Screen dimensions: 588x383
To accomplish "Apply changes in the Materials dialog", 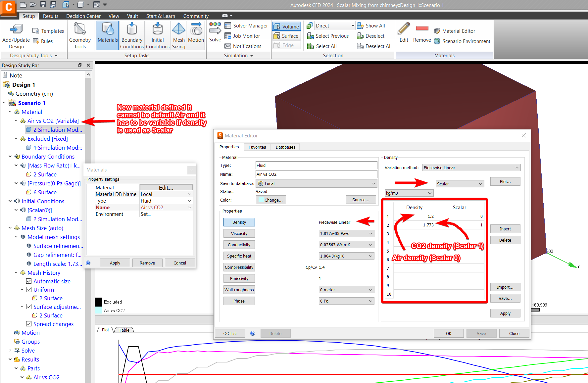I will click(x=115, y=263).
